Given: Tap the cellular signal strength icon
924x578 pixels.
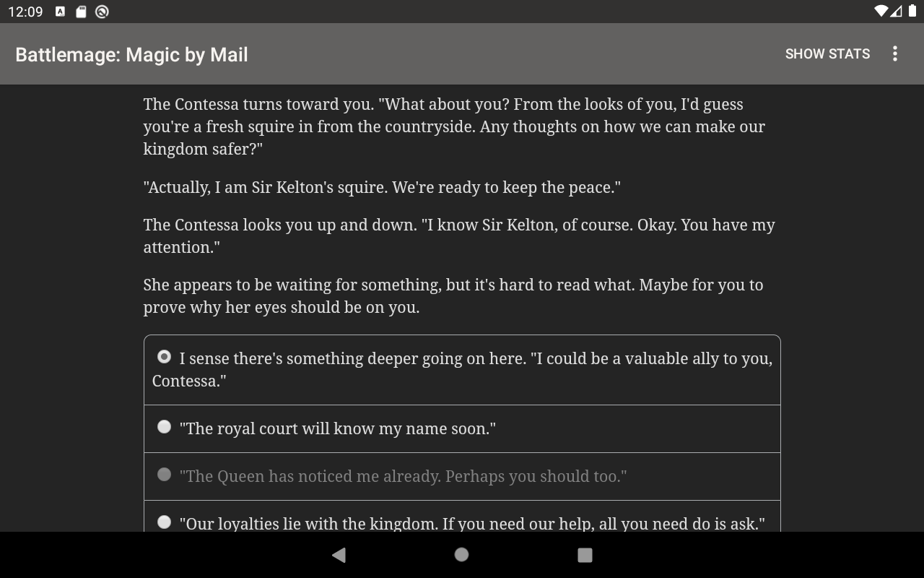Looking at the screenshot, I should [896, 12].
